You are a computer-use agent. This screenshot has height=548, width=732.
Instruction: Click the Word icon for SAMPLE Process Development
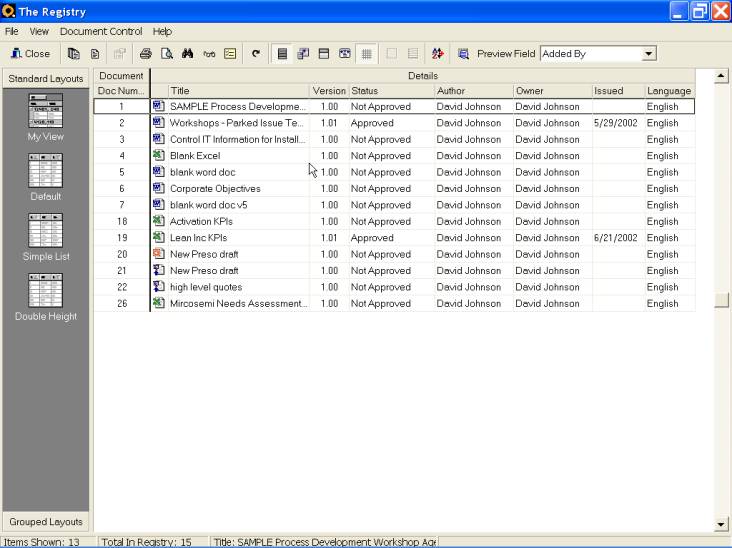(x=159, y=106)
